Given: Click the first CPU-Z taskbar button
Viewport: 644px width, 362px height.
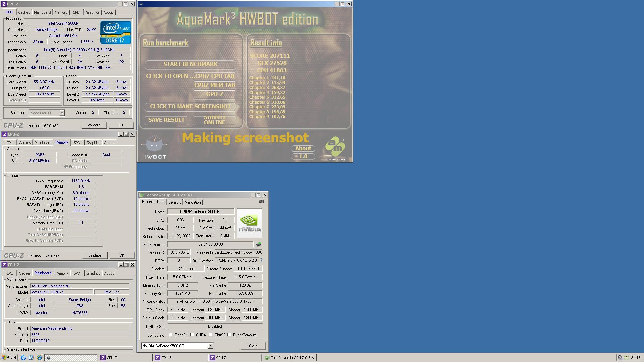Looking at the screenshot, I should click(x=125, y=358).
